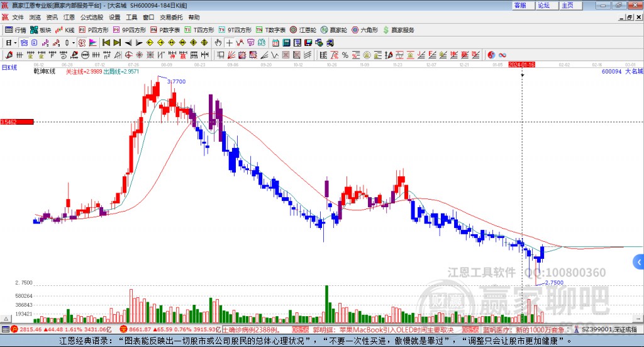Open the 9P四方形 tool

[x=130, y=30]
